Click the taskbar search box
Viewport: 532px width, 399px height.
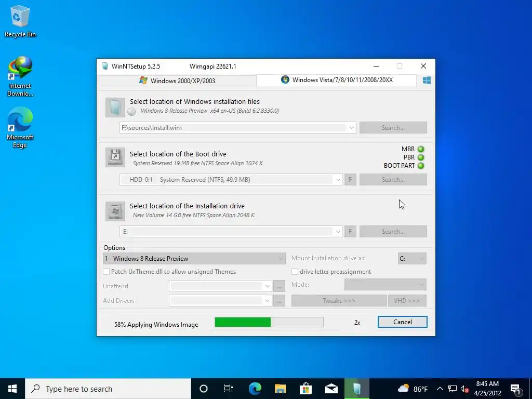(108, 389)
